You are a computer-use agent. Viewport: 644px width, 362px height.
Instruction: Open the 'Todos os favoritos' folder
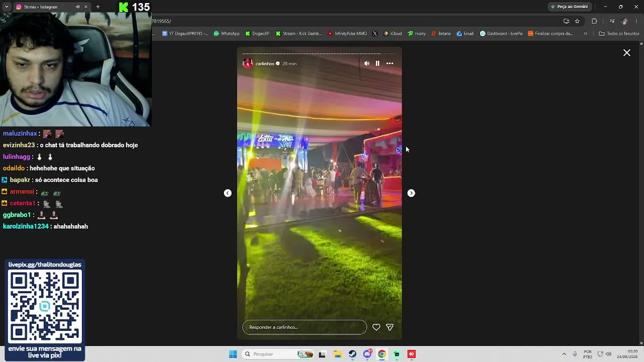619,34
